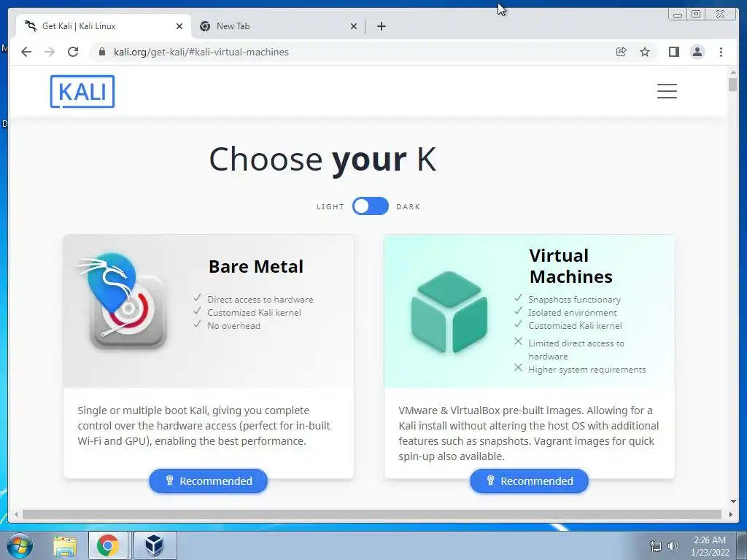This screenshot has height=560, width=747.
Task: Click the Bare Metal description paragraph
Action: click(x=204, y=426)
